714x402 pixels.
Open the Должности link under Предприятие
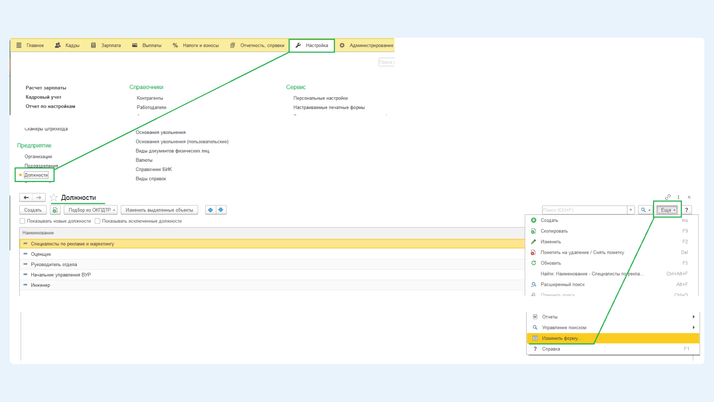pyautogui.click(x=36, y=175)
